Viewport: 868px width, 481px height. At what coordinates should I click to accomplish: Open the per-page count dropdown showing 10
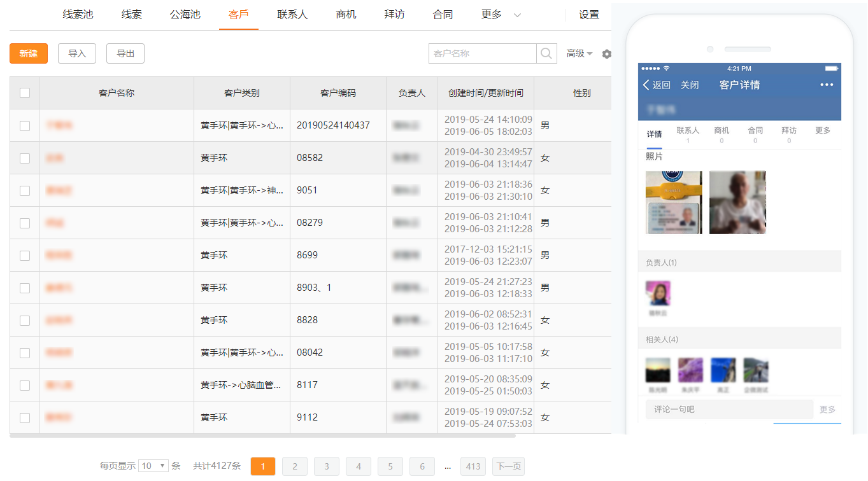click(153, 466)
